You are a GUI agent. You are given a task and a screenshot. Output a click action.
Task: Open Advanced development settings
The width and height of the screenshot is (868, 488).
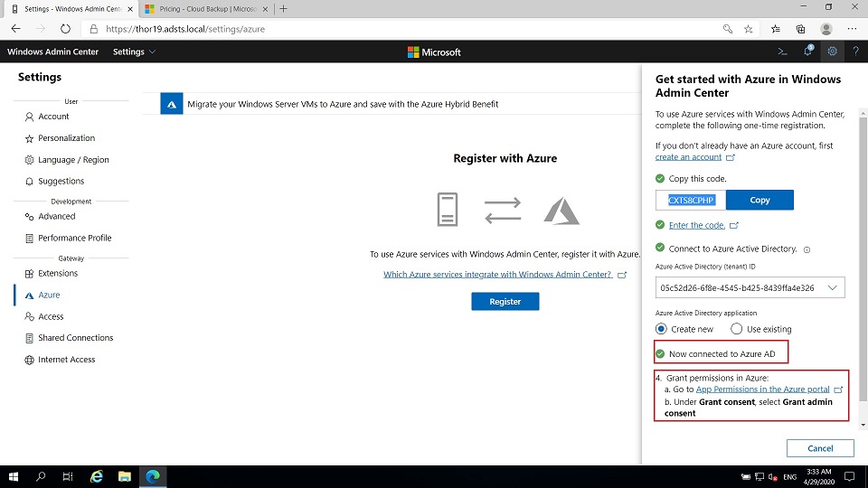(x=56, y=216)
